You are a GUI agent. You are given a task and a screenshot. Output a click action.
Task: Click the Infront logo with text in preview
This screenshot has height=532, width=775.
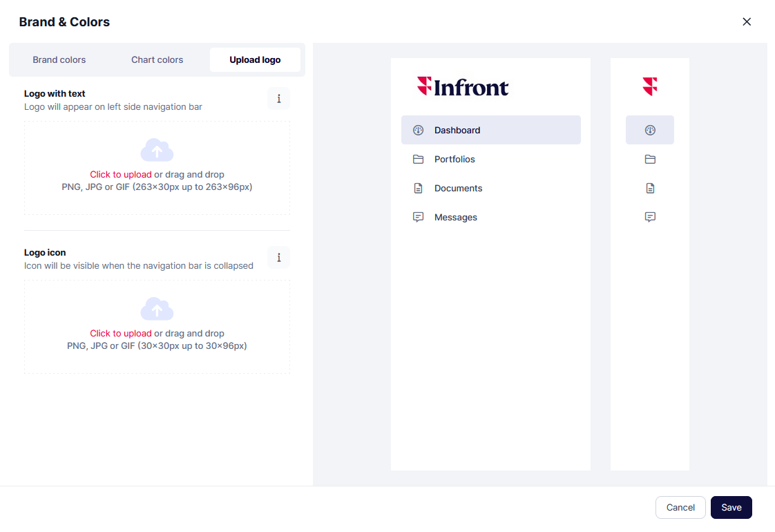pos(463,86)
